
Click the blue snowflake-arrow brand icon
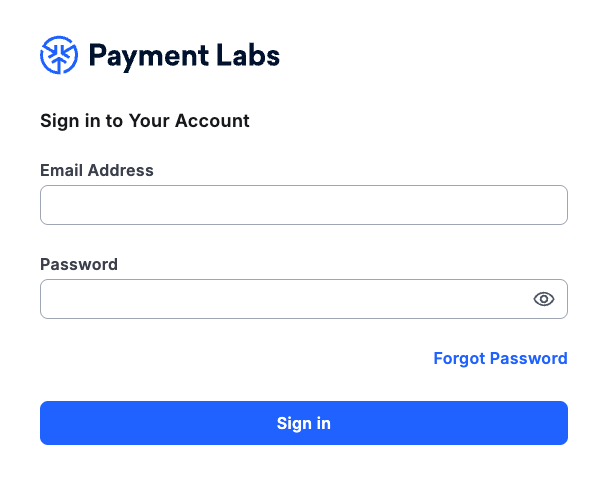click(x=59, y=55)
